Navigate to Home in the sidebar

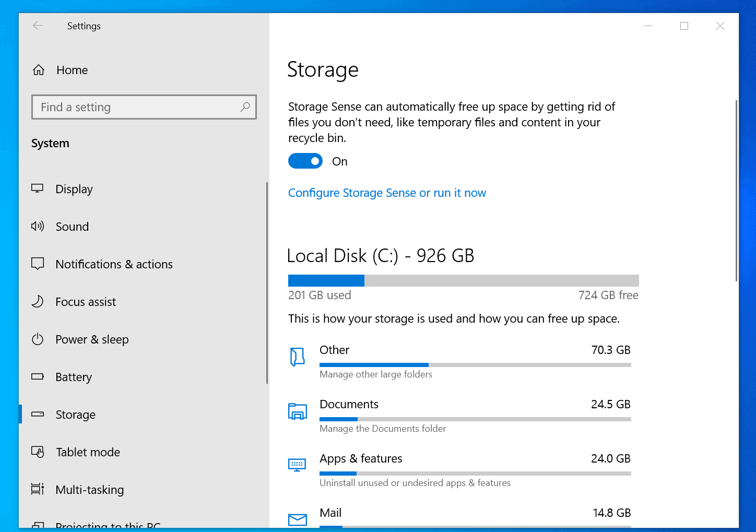coord(72,69)
